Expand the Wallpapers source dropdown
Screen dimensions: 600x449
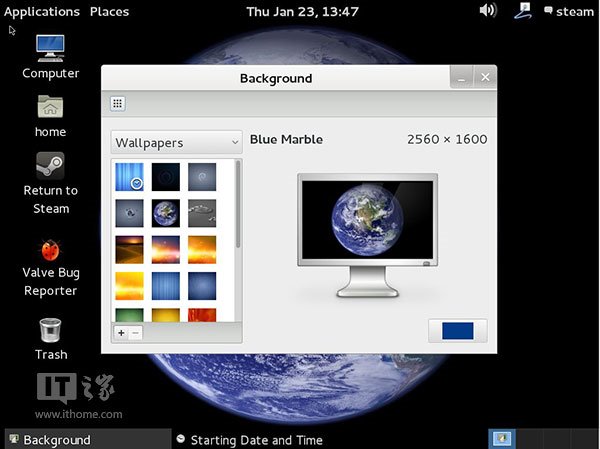(176, 142)
